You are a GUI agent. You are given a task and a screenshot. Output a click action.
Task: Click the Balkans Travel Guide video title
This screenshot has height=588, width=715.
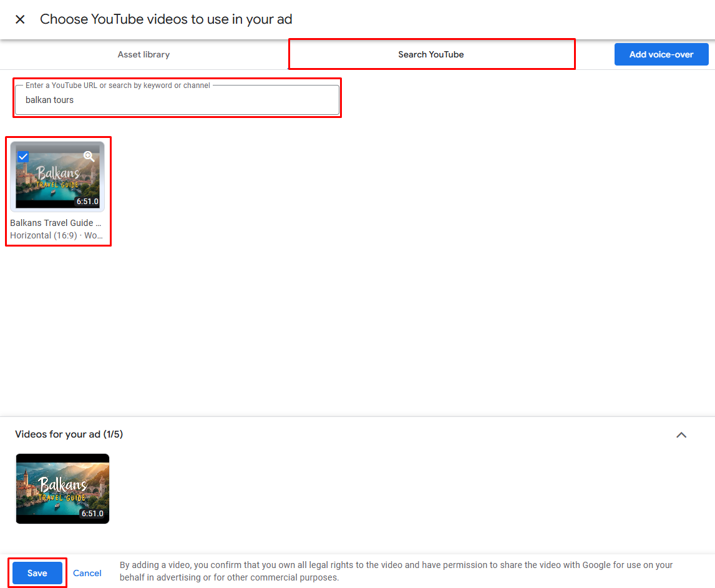(56, 223)
